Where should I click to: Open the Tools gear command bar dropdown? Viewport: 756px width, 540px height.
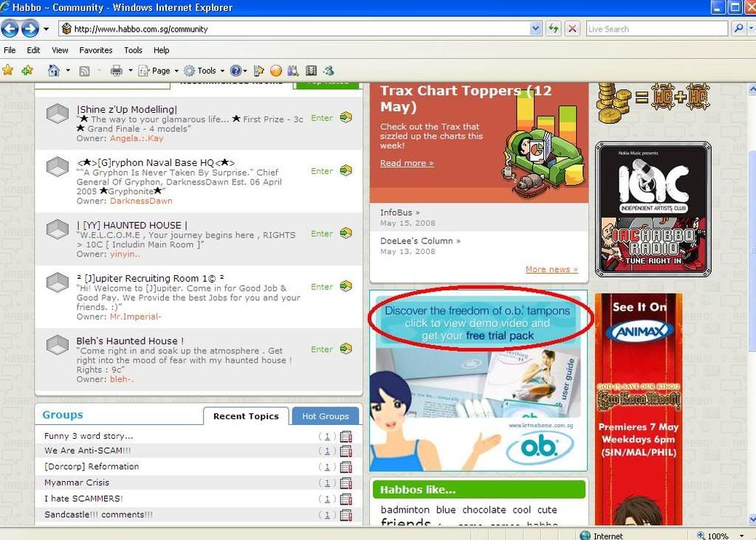coord(205,71)
